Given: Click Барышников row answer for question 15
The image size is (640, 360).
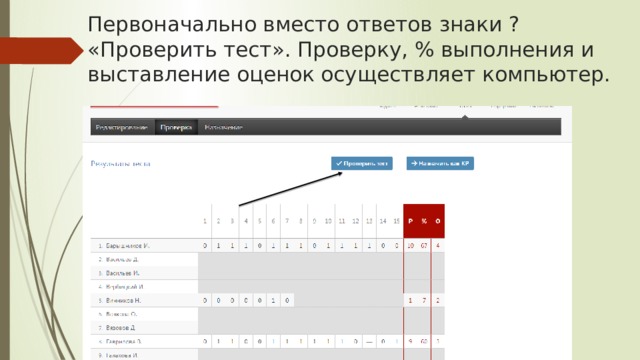Looking at the screenshot, I should pos(396,246).
